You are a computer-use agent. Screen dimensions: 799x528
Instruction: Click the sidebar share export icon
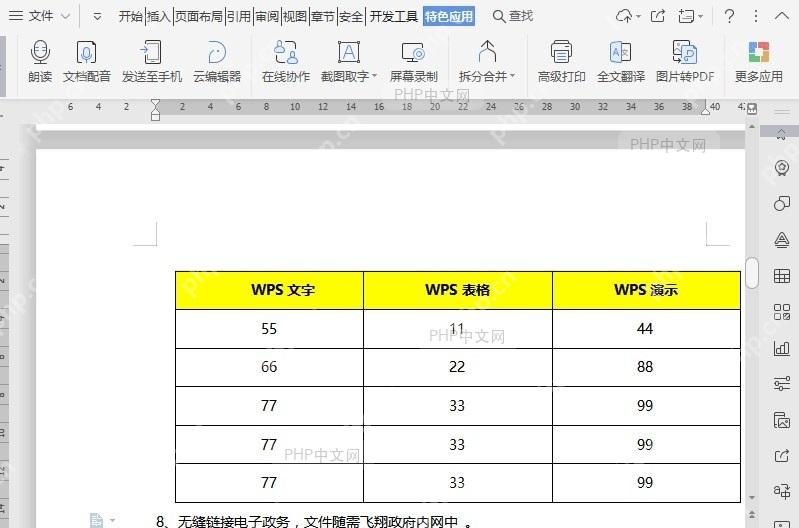782,456
